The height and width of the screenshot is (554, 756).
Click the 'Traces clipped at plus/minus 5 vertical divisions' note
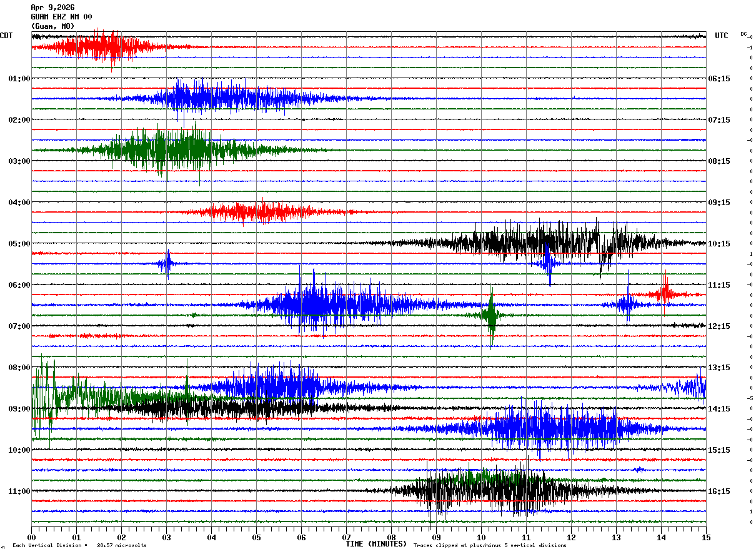coord(490,545)
